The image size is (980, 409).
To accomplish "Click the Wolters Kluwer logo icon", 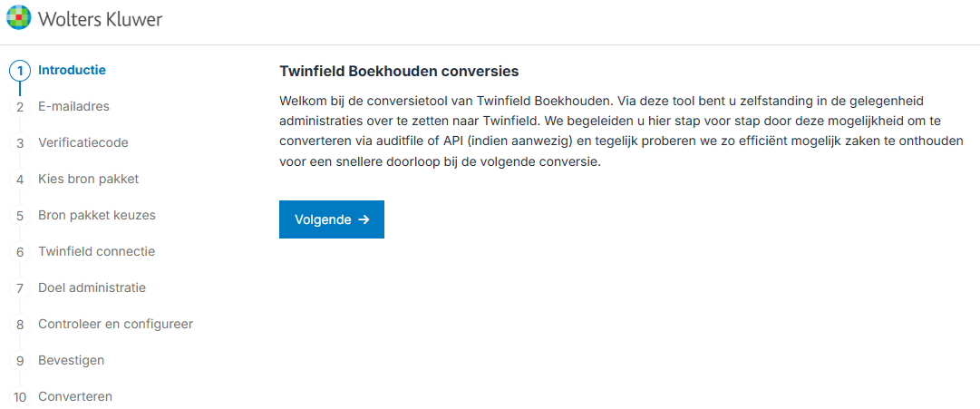I will (x=18, y=17).
